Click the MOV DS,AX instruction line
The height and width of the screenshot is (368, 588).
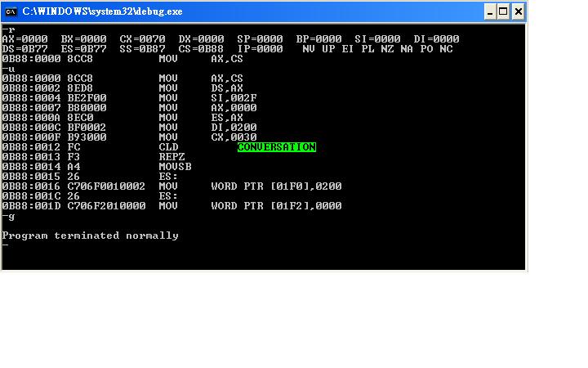click(x=122, y=88)
